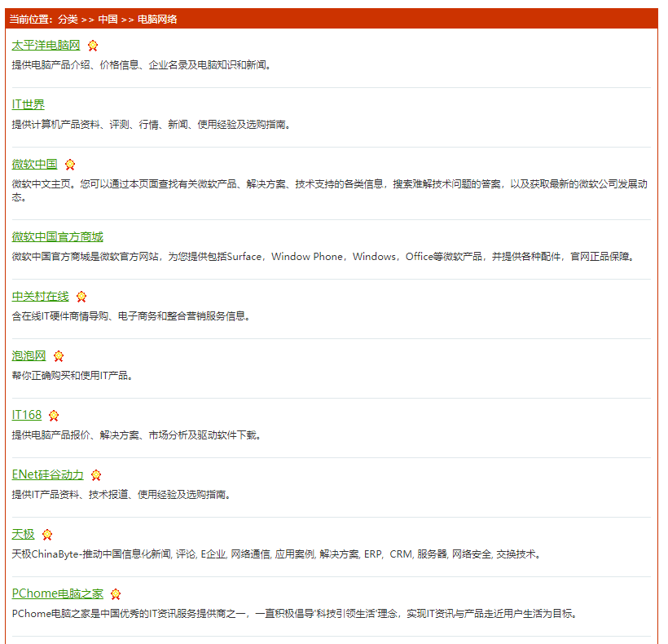Open the 太平洋电脑网 link
Screen dimensions: 668x644
[x=46, y=45]
